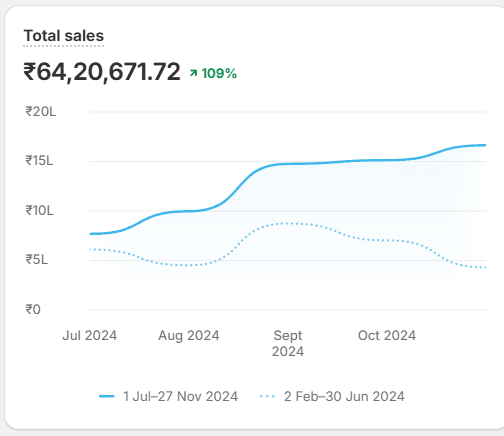Screen dimensions: 504x436
Task: Open the Total sales report title
Action: click(x=64, y=36)
